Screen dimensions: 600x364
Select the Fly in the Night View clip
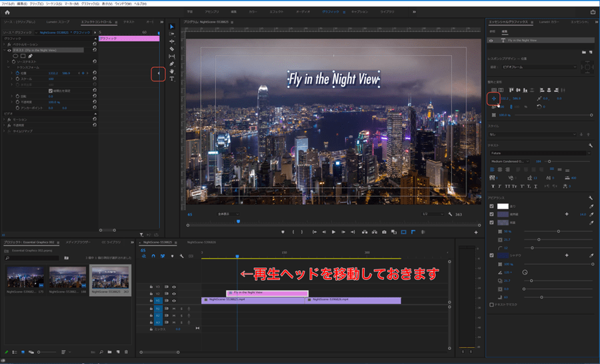267,293
